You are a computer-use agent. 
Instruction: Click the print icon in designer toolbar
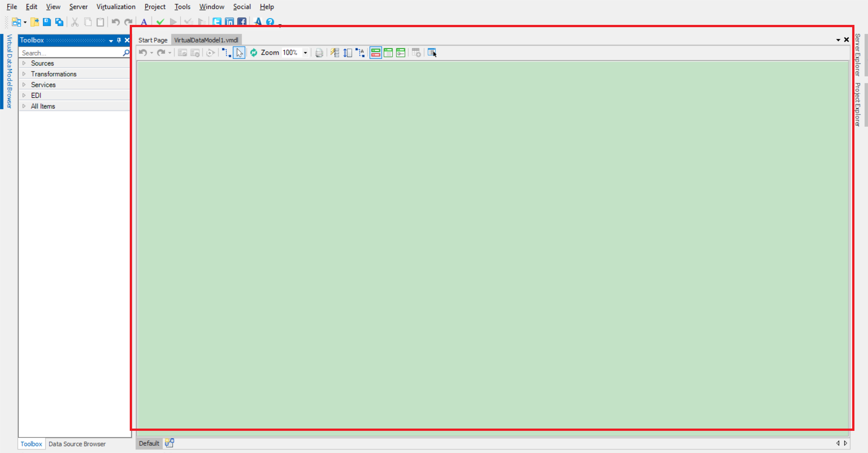click(319, 53)
